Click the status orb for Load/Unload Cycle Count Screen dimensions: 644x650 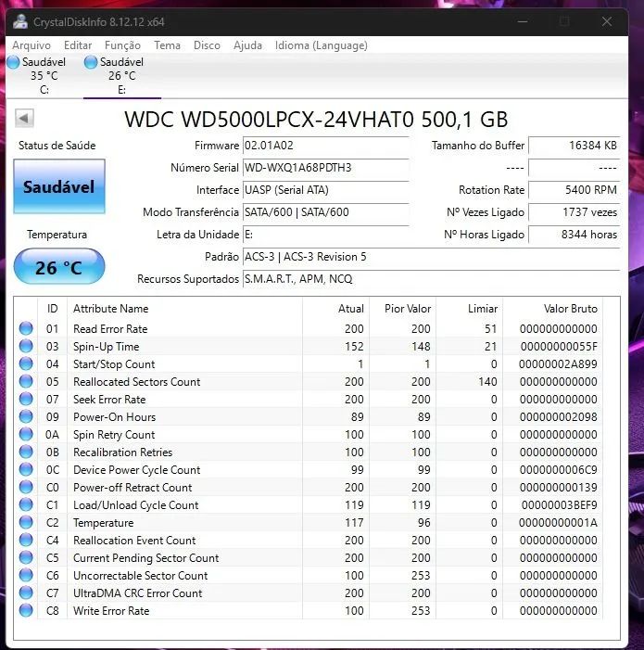point(26,504)
